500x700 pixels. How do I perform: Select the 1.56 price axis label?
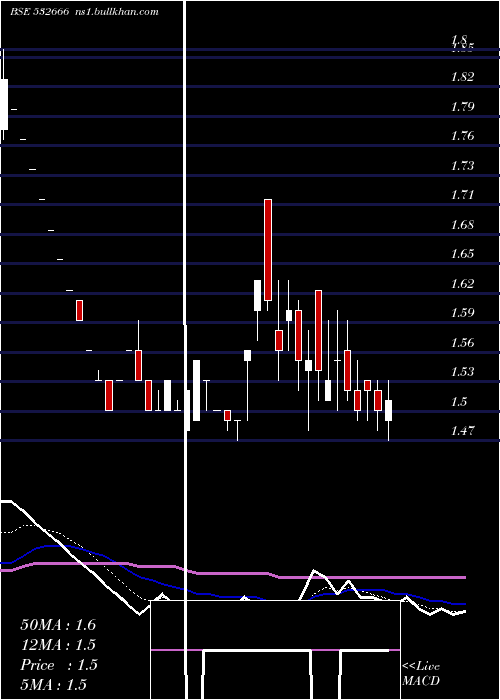click(462, 342)
